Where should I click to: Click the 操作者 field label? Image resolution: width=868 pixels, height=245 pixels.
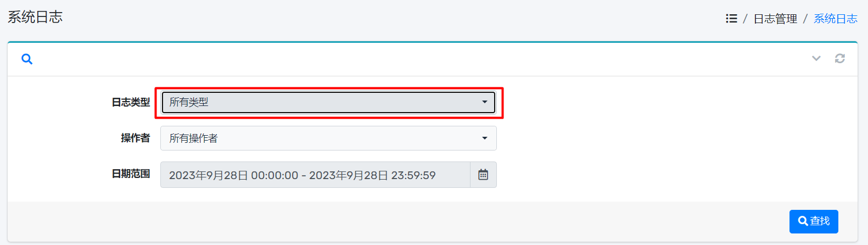(x=136, y=138)
